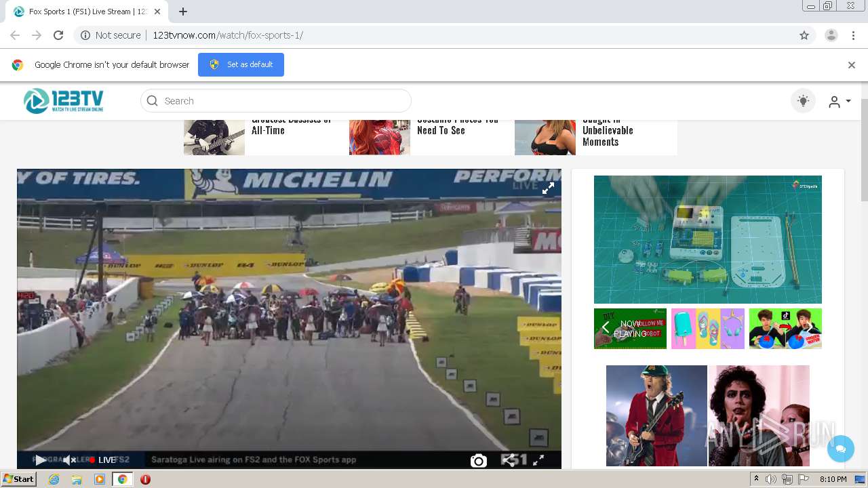The width and height of the screenshot is (868, 488).
Task: Click the 8:10 PM clock
Action: point(833,479)
